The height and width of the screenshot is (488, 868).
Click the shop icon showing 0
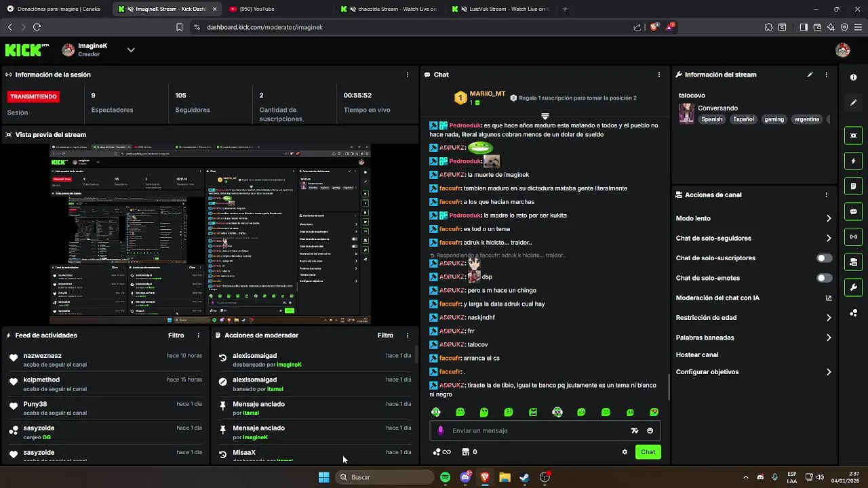(x=469, y=452)
